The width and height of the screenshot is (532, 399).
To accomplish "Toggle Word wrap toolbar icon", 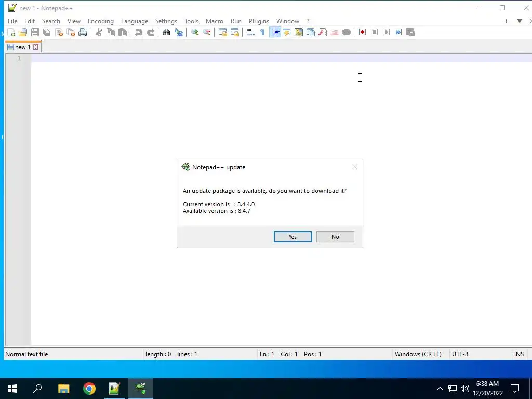I will point(251,32).
